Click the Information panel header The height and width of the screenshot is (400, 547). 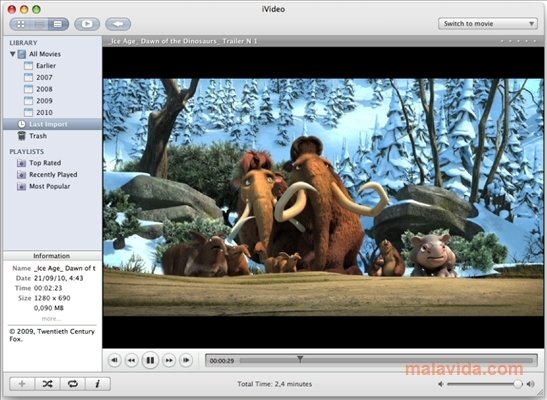(52, 256)
